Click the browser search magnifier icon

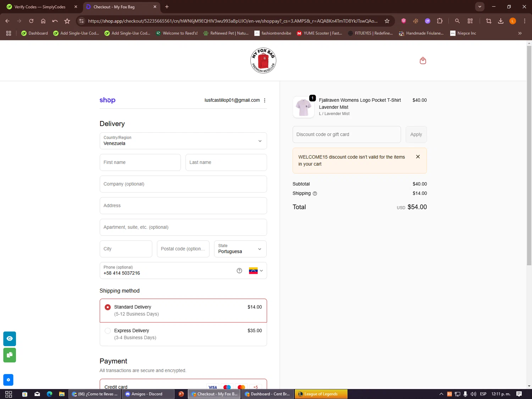(x=457, y=21)
